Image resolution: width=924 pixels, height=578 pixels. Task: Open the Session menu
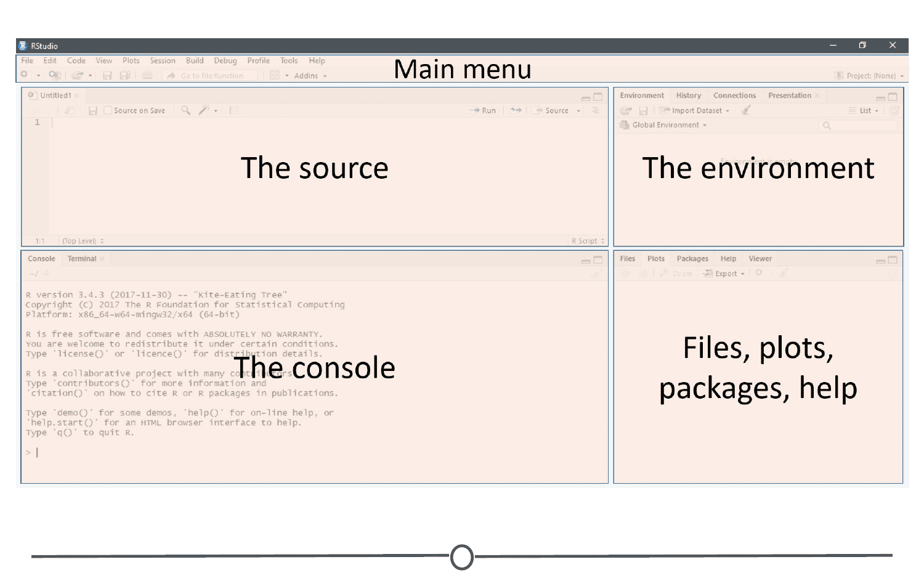tap(163, 60)
